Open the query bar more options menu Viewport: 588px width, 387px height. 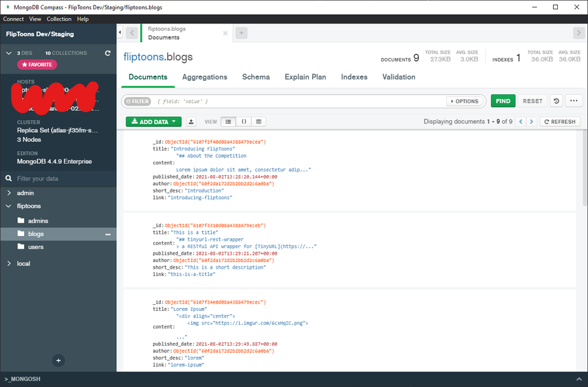click(x=574, y=101)
